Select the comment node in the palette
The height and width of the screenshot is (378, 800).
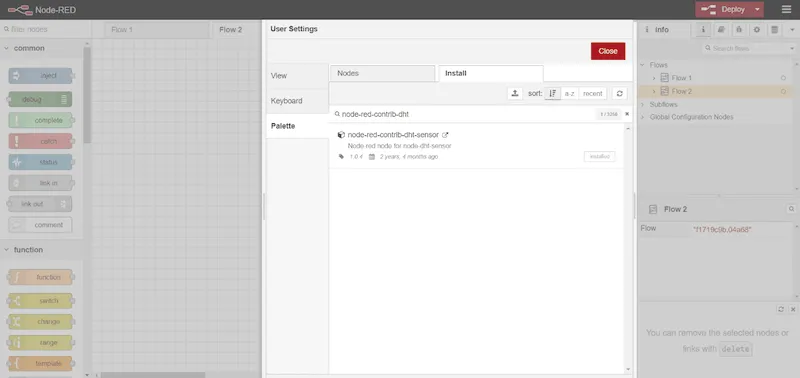40,225
